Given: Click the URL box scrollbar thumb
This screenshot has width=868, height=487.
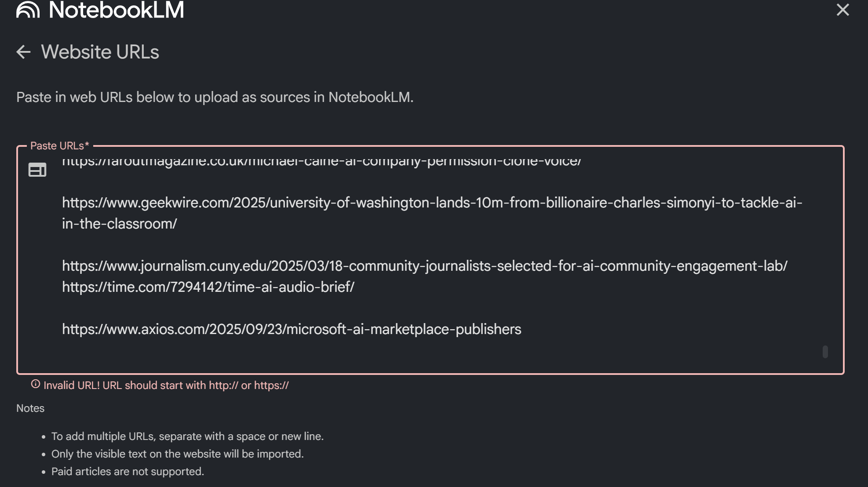Looking at the screenshot, I should point(825,352).
